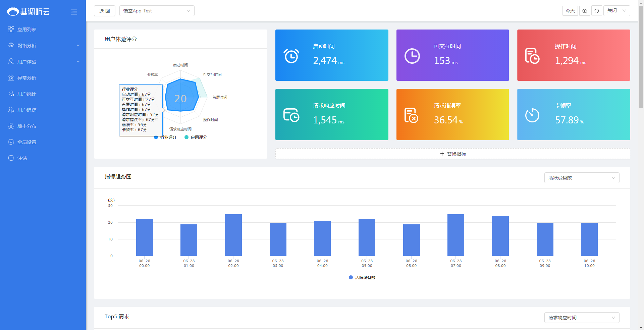644x330 pixels.
Task: Toggle the 行业评分 legend in radar chart
Action: tap(165, 137)
